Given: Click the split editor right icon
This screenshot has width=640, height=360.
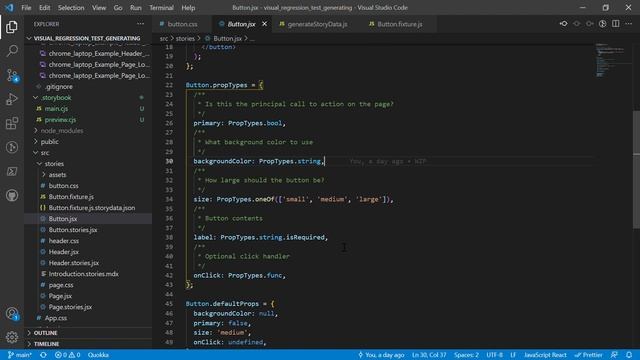Looking at the screenshot, I should pos(616,24).
